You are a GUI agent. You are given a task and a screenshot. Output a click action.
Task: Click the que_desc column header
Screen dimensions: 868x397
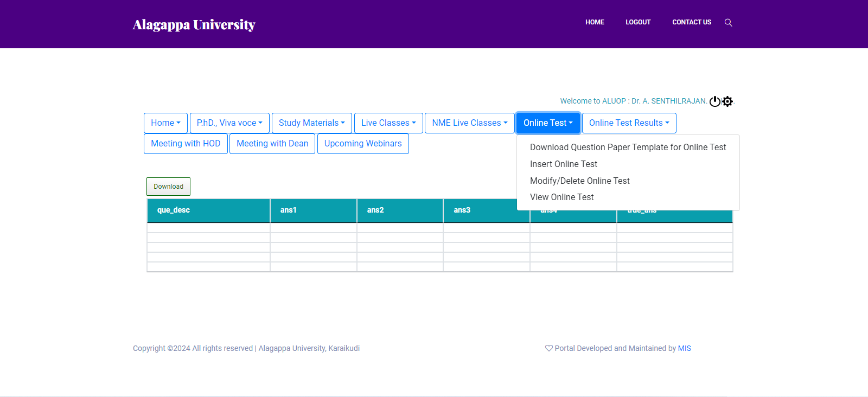(x=208, y=210)
